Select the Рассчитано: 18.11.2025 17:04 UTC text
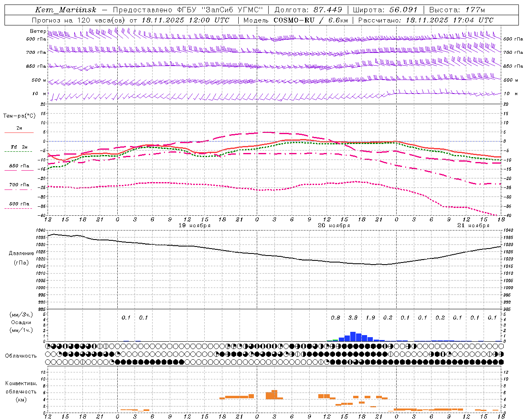 click(426, 20)
